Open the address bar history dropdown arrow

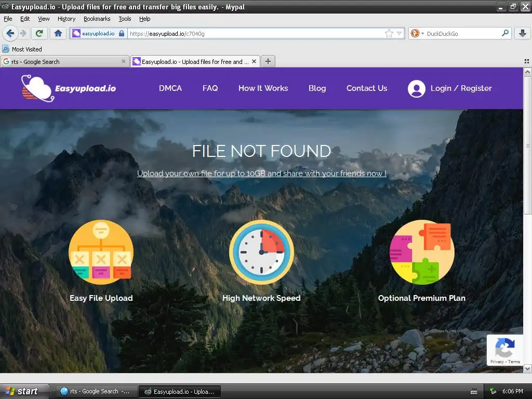click(400, 33)
